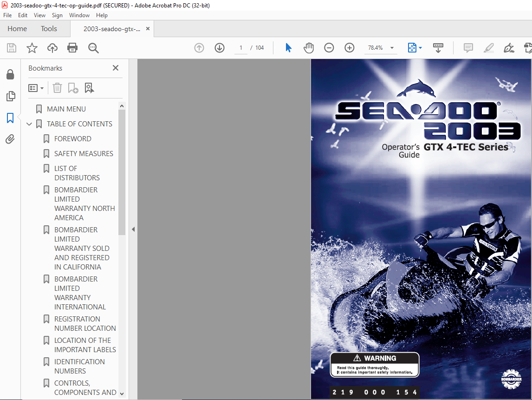Collapse the navigation pane with arrow
Viewport: 532px width, 400px height.
point(133,229)
